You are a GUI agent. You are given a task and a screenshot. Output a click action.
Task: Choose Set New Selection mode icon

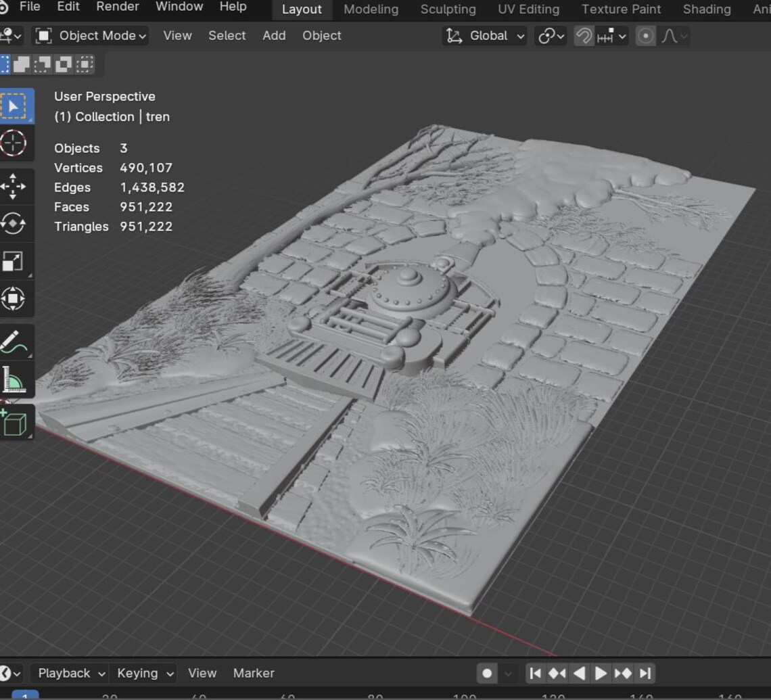click(5, 64)
